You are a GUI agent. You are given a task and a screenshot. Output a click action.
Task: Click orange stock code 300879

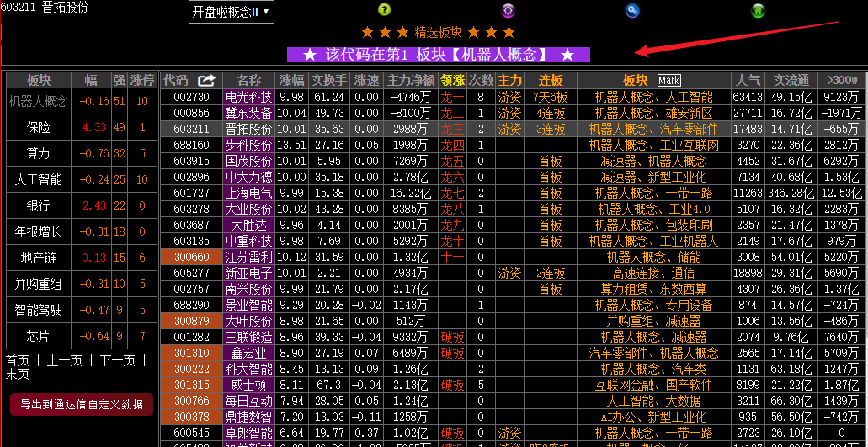tap(192, 322)
